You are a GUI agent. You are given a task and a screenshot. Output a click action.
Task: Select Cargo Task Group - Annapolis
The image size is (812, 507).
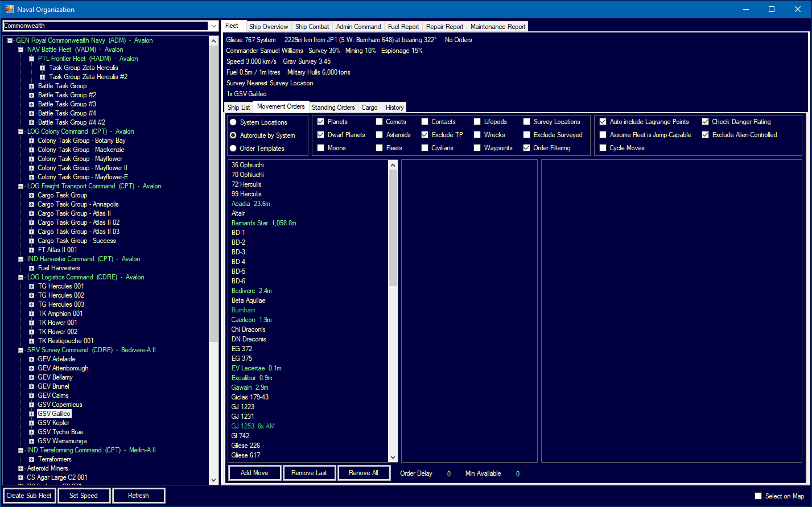(x=78, y=205)
